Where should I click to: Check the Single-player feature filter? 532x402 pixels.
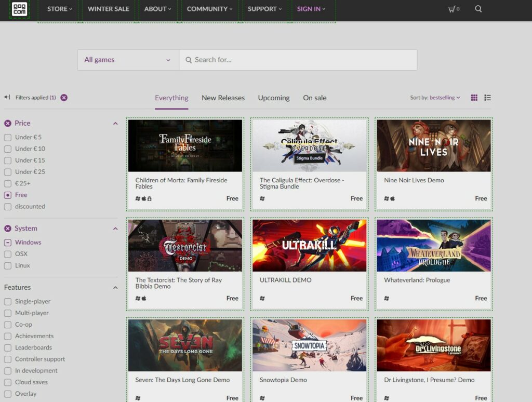pyautogui.click(x=8, y=302)
